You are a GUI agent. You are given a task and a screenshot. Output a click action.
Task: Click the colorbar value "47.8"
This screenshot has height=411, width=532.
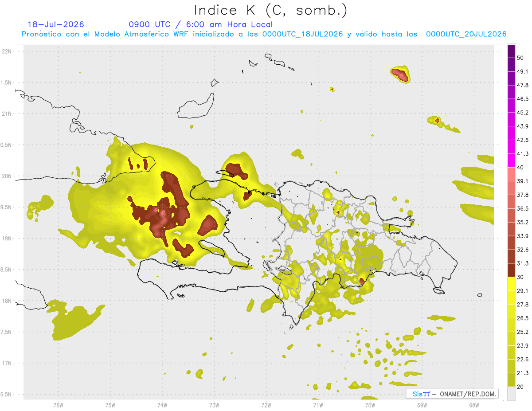(523, 86)
